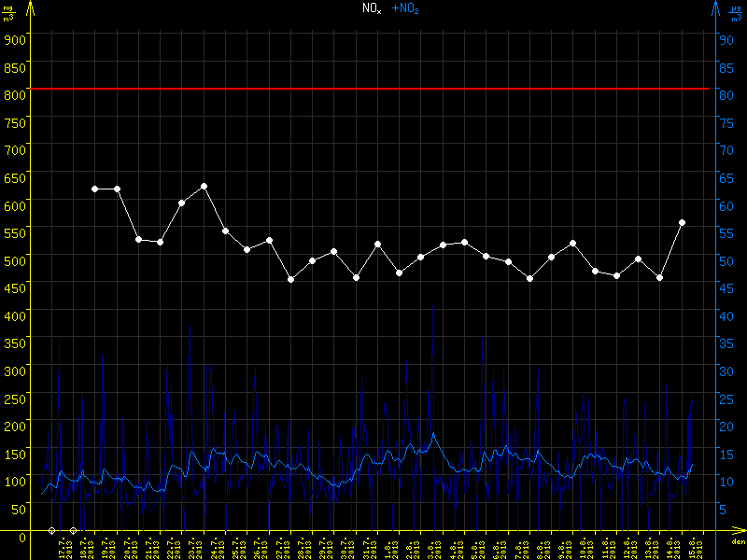
Task: Click the 15.8.2013 date label
Action: [x=693, y=547]
